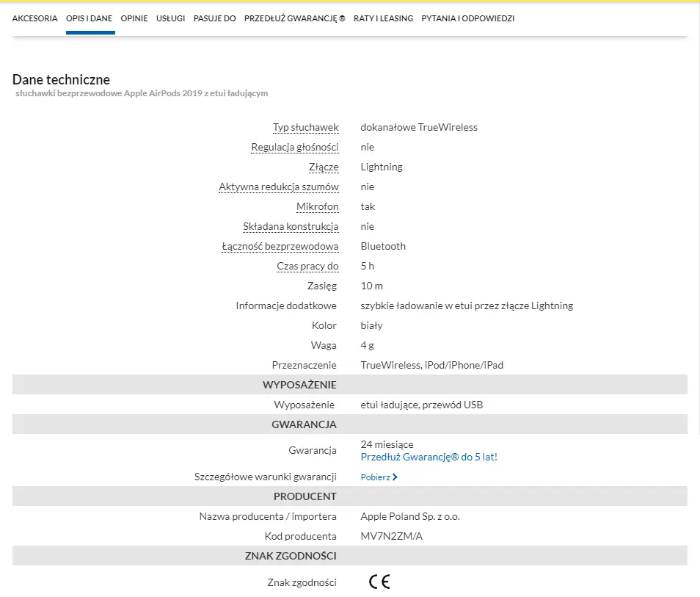Switch to PYTANIA I ODPOWIEDZI tab
700x597 pixels.
468,18
